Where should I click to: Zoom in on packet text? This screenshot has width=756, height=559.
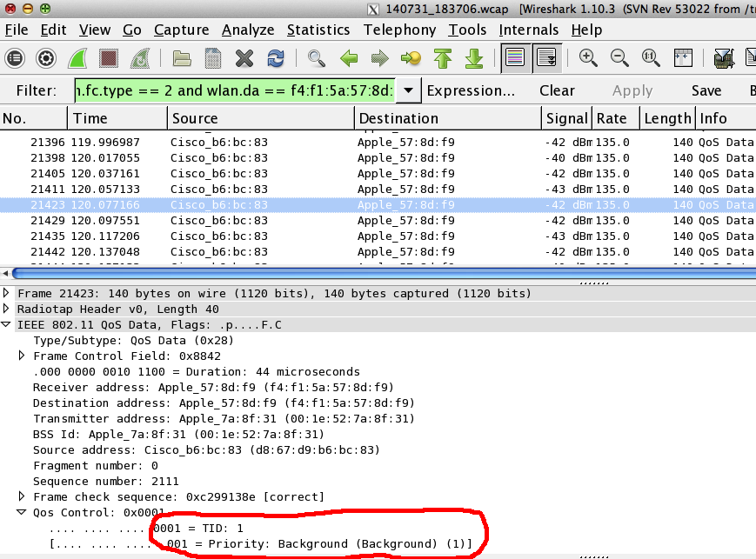(588, 58)
